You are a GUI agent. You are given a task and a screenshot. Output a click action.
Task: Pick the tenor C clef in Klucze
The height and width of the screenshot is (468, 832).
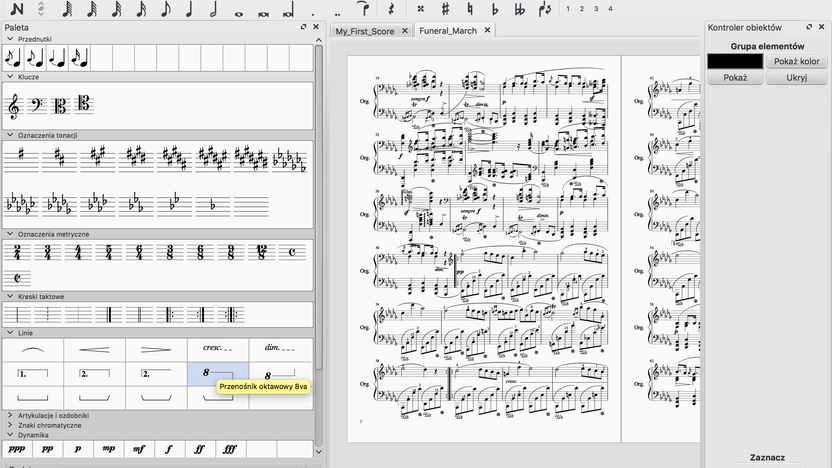(x=83, y=103)
